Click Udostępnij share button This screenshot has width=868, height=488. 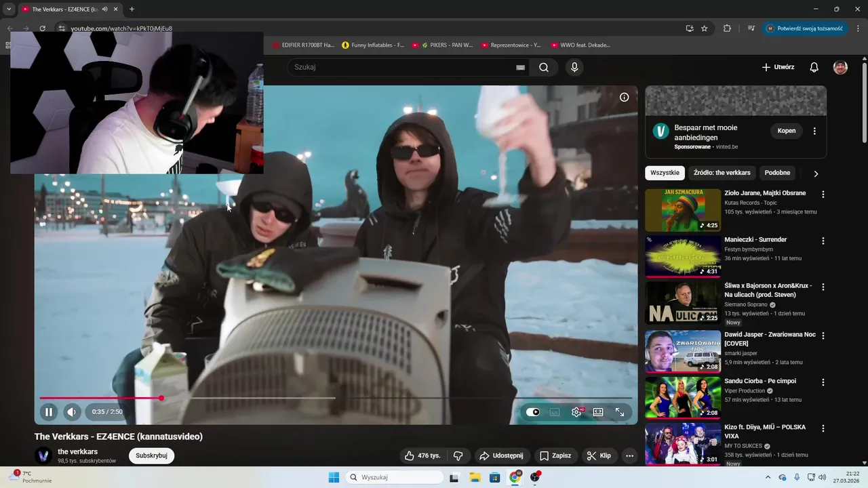tap(501, 455)
